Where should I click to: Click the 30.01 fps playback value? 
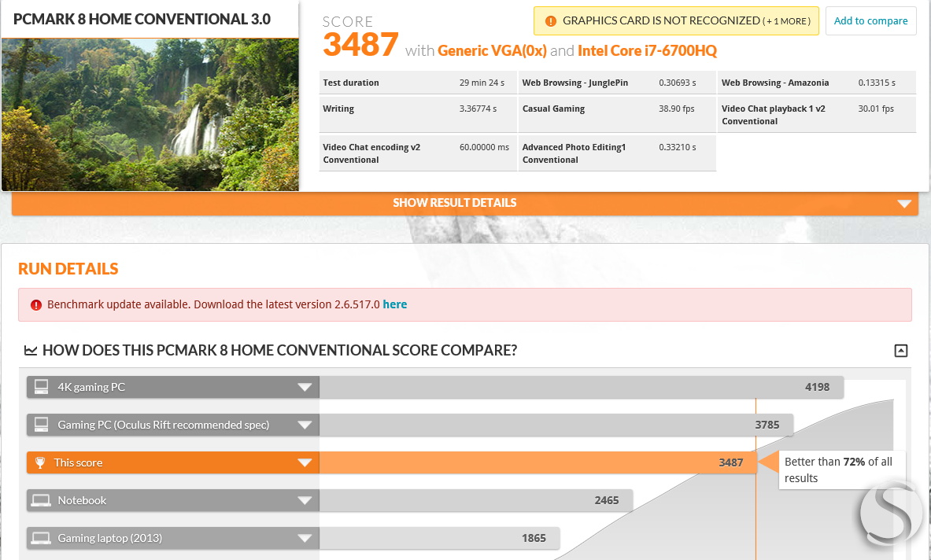(876, 109)
